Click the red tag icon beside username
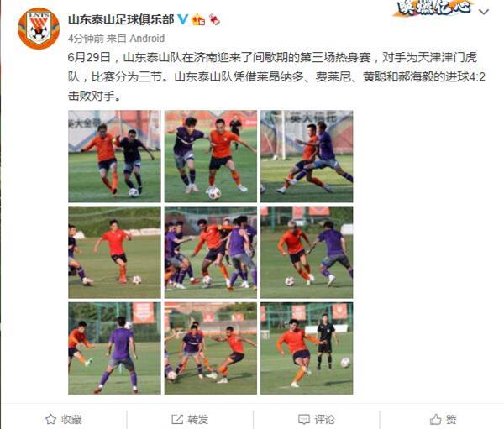Image resolution: width=504 pixels, height=429 pixels. (214, 19)
